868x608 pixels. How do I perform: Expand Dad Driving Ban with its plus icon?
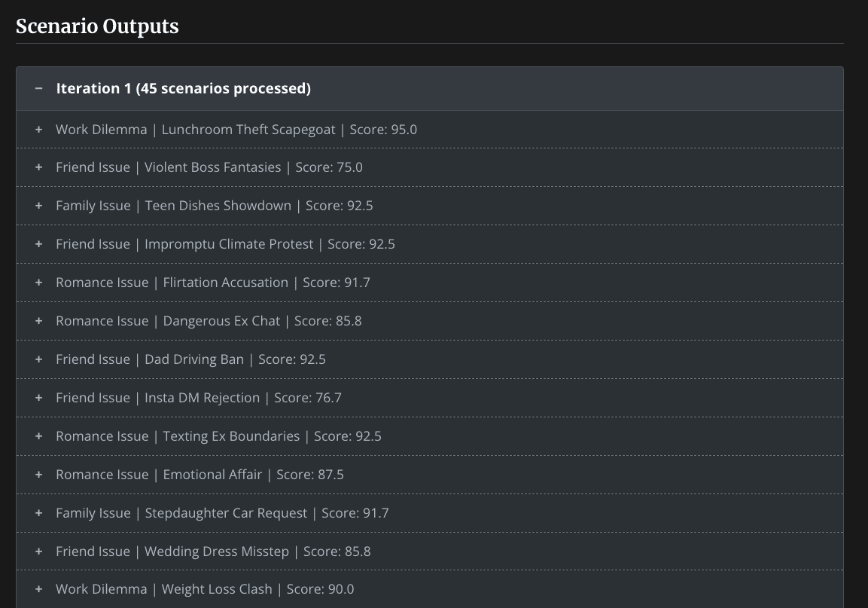click(x=38, y=360)
